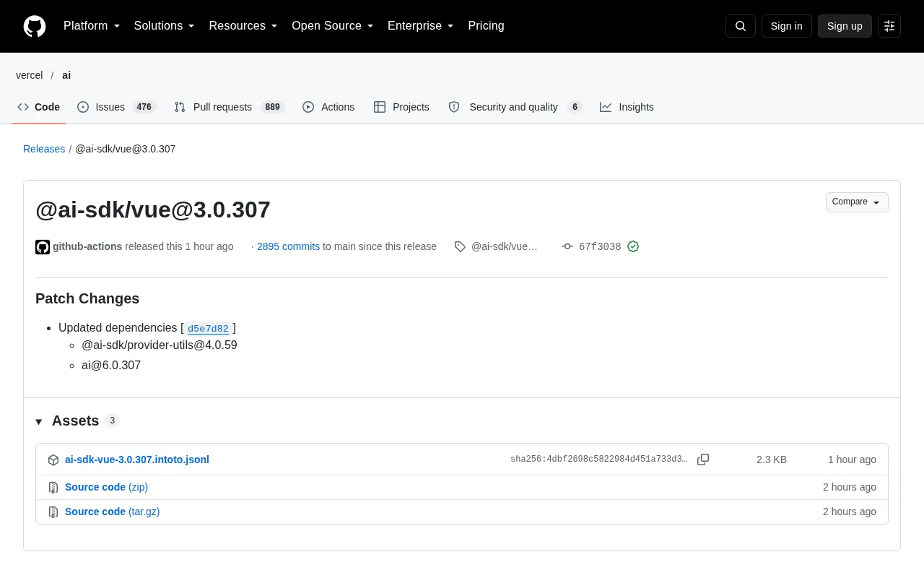Go to the Pull requests tab
This screenshot has height=578, width=924.
[230, 107]
